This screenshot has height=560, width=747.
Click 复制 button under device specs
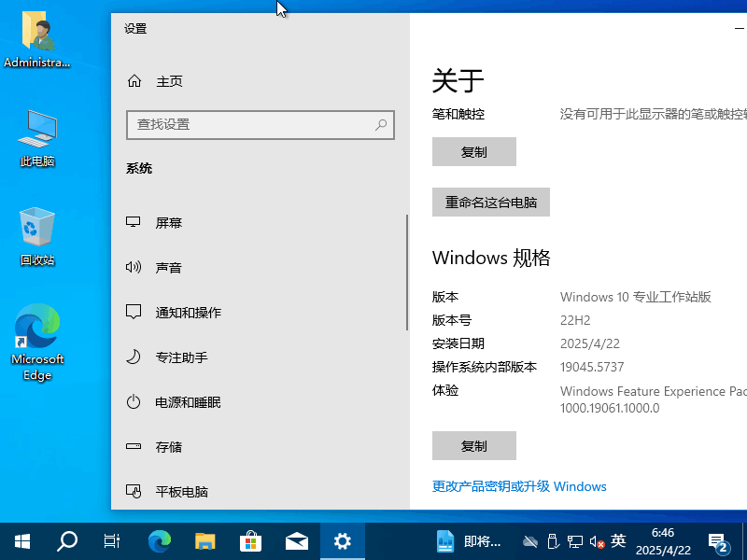click(x=474, y=152)
